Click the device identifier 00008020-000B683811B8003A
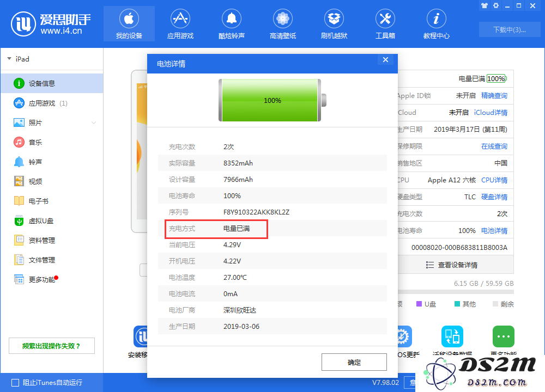Image resolution: width=545 pixels, height=392 pixels. pyautogui.click(x=459, y=247)
